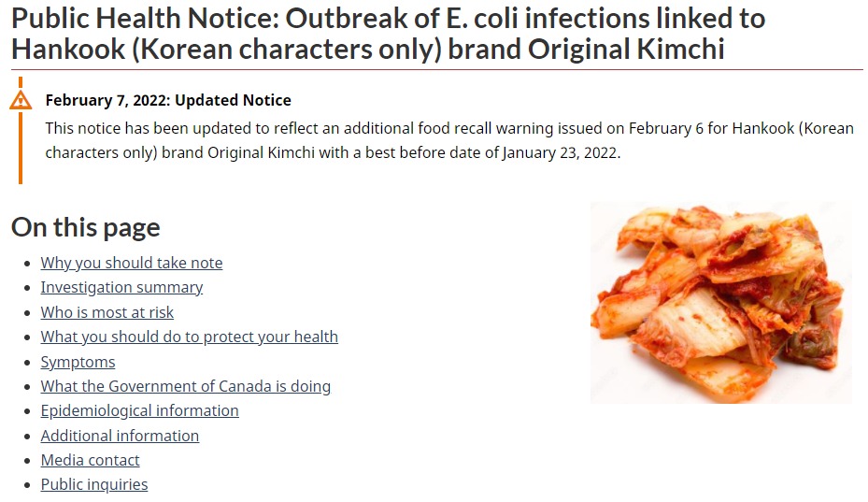The image size is (868, 502).
Task: Open 'What the Government of Canada is doing'
Action: [x=185, y=386]
